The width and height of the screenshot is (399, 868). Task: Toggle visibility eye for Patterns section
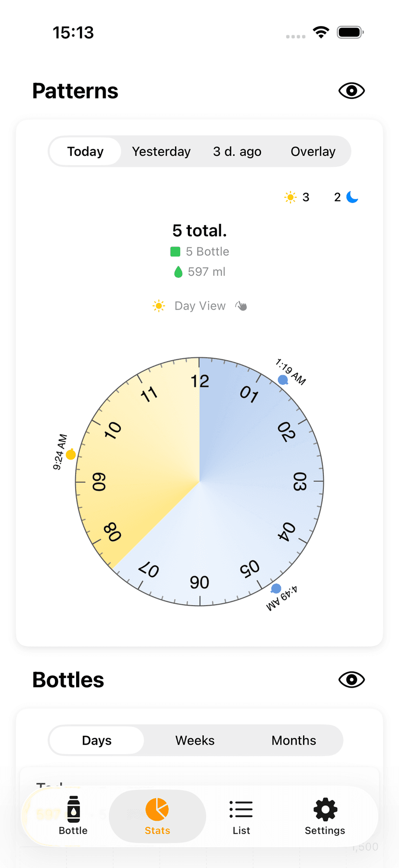[x=351, y=91]
